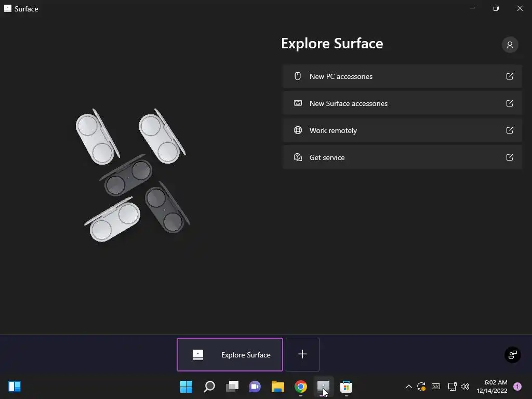Viewport: 532px width, 399px height.
Task: Open the touch keyboard tray icon
Action: [436, 387]
